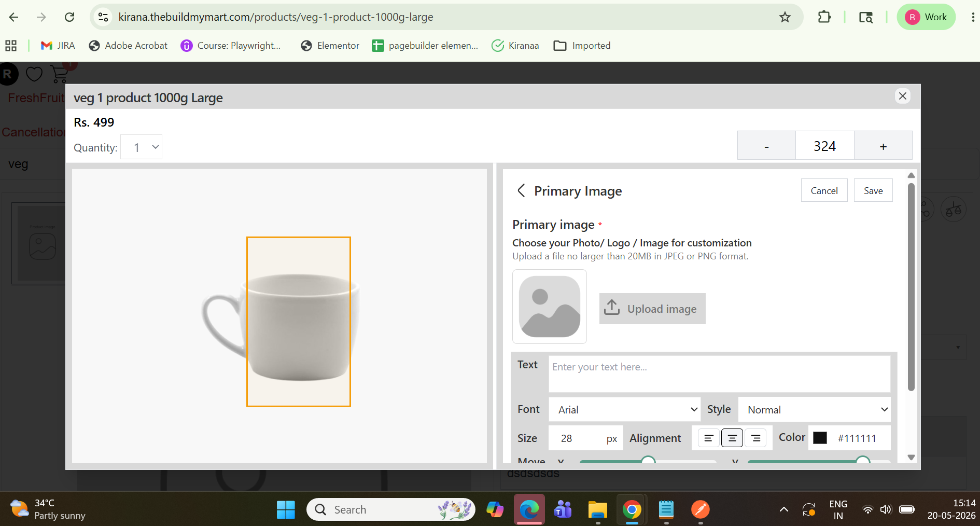Screen dimensions: 980x526
Task: Open the weather widget showing 34°C
Action: pyautogui.click(x=48, y=509)
